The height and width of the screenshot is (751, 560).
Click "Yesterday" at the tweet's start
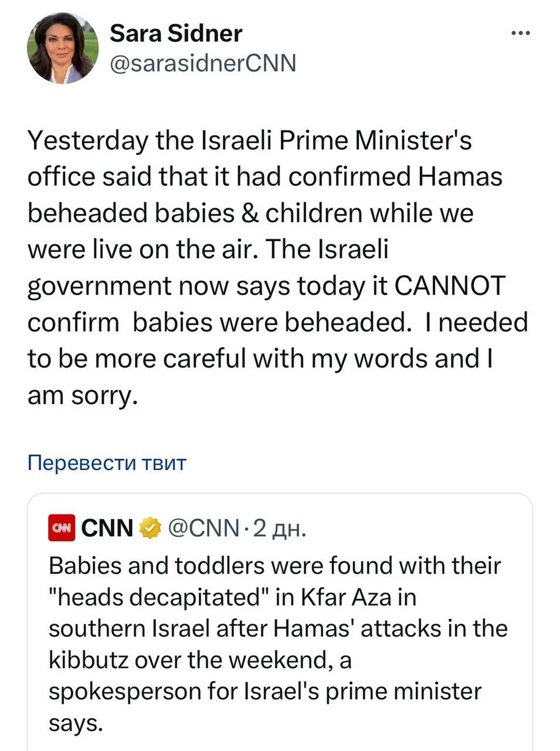[87, 141]
